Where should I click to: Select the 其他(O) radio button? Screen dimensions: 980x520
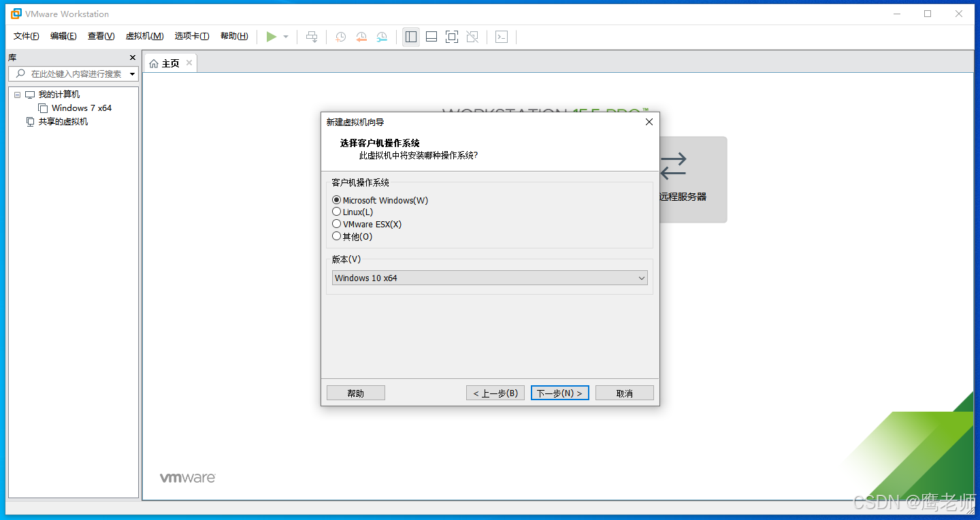tap(336, 235)
